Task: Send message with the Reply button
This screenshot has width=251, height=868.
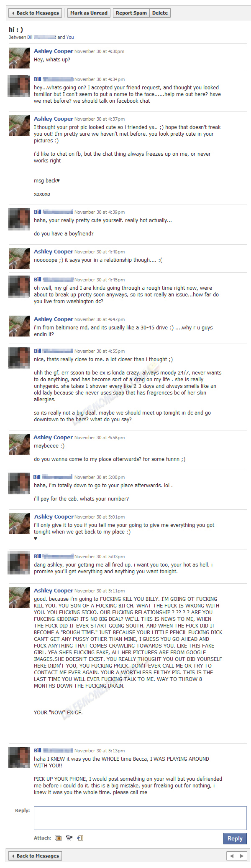Action: (x=235, y=838)
